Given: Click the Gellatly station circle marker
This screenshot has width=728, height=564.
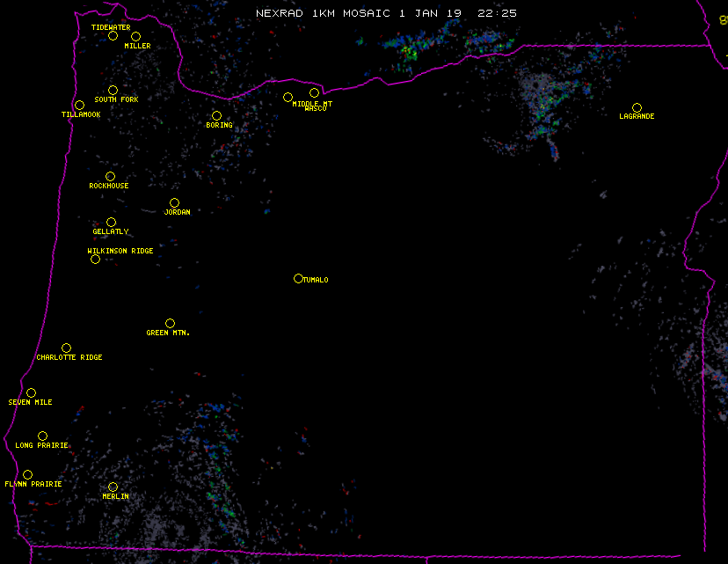Looking at the screenshot, I should point(111,222).
